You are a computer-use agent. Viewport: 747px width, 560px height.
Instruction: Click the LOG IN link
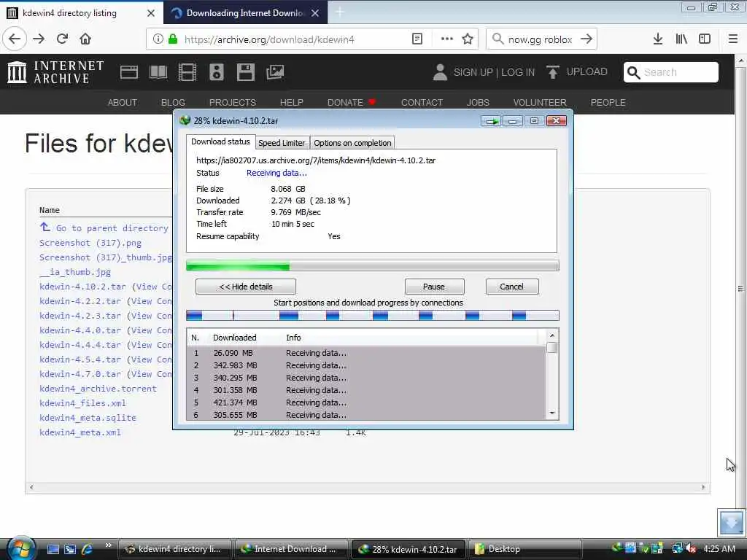coord(518,72)
